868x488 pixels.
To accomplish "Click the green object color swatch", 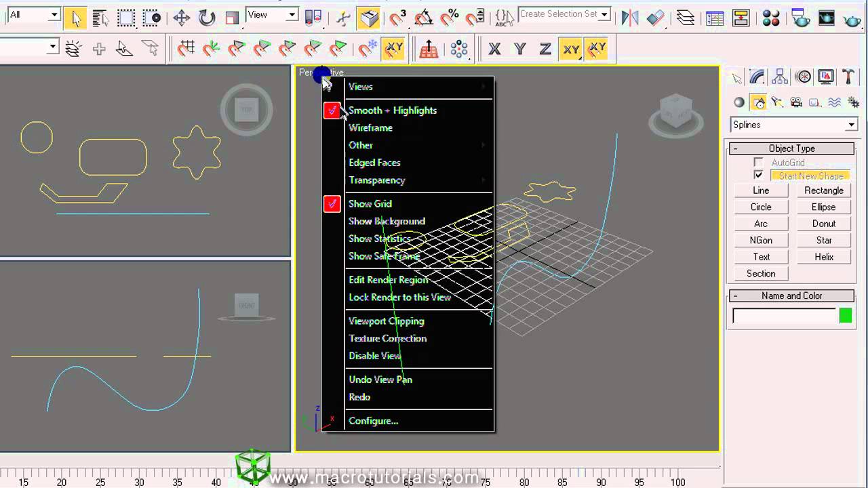I will tap(845, 315).
